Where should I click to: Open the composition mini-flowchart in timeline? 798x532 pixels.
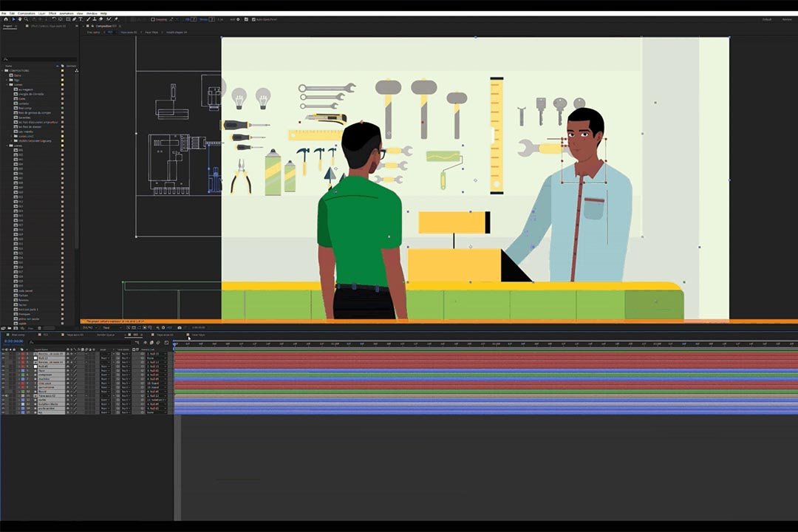[137, 343]
